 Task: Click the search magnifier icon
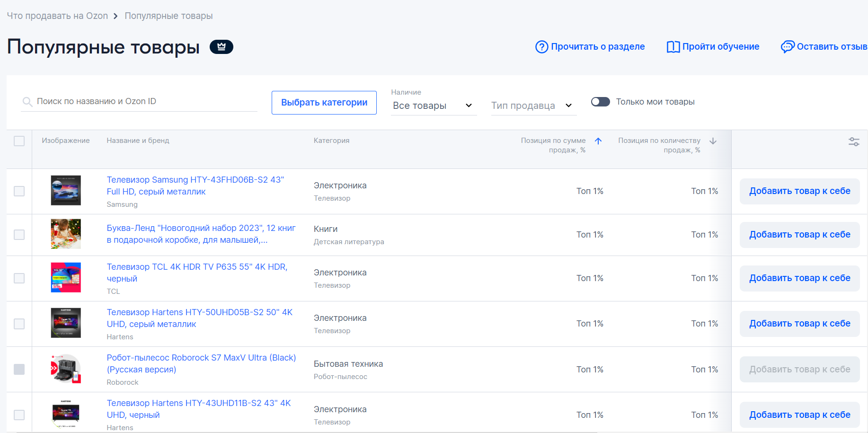28,102
